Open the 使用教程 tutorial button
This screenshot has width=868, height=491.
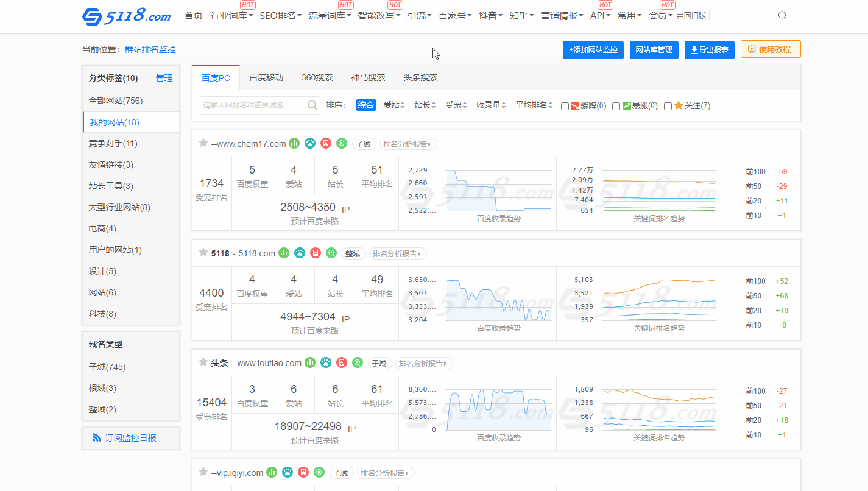[771, 49]
